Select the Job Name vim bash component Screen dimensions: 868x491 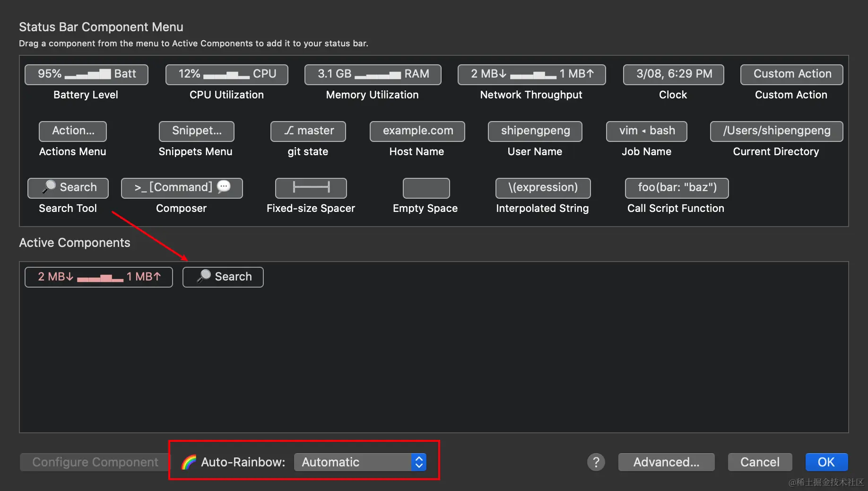coord(647,131)
